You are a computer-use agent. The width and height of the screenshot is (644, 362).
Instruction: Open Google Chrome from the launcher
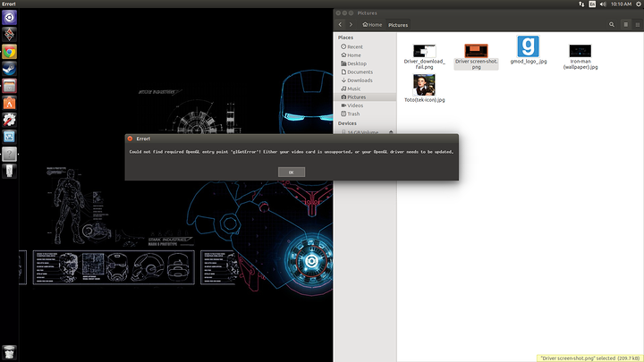(9, 52)
